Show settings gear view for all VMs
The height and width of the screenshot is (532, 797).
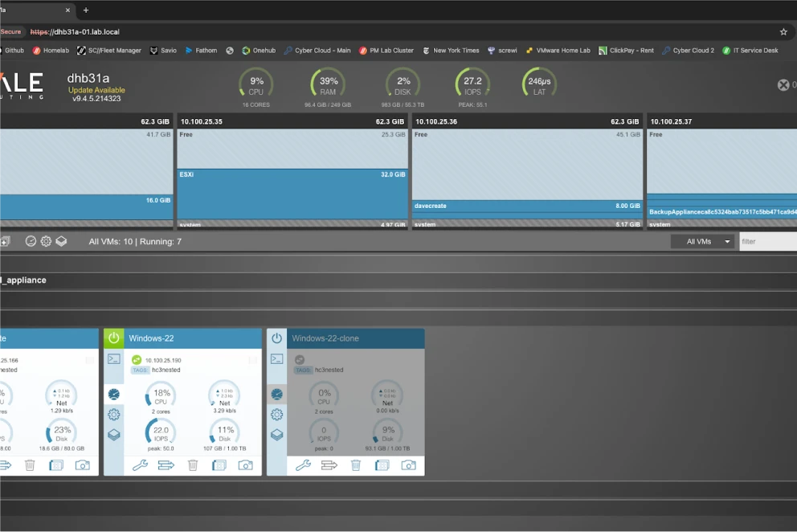click(46, 242)
